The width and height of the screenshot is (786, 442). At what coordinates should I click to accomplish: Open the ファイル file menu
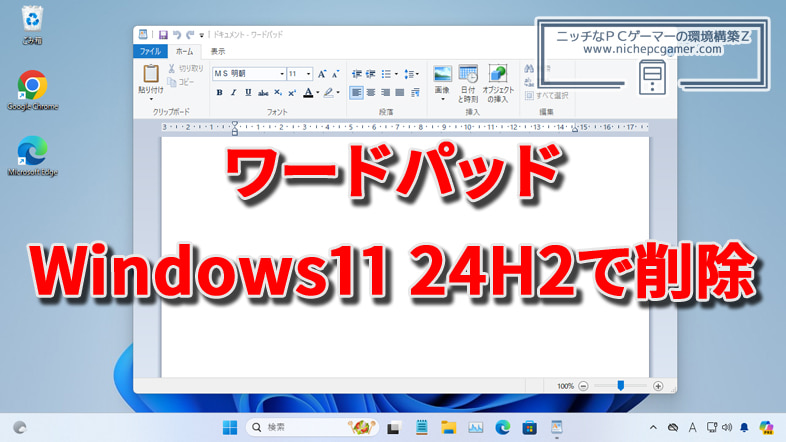150,51
